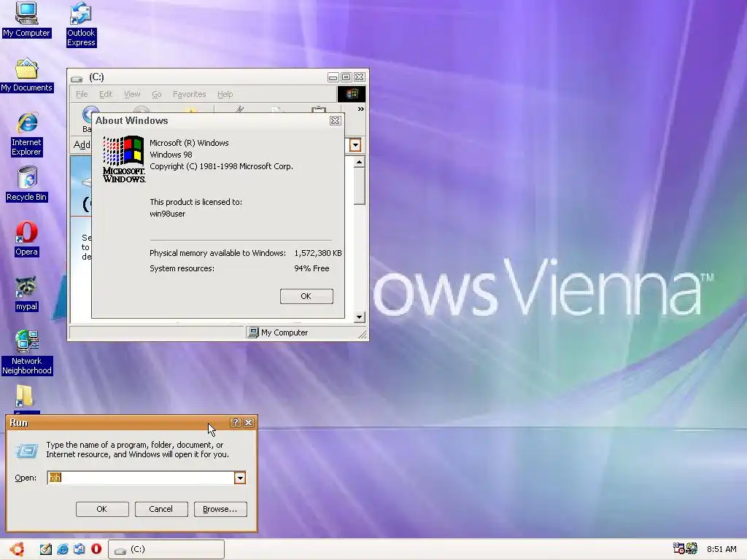Select the (C:) taskbar window button
The image size is (747, 560).
(166, 549)
